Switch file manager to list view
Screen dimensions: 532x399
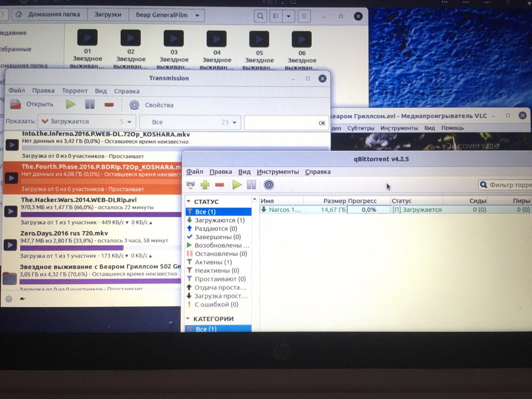tap(276, 16)
